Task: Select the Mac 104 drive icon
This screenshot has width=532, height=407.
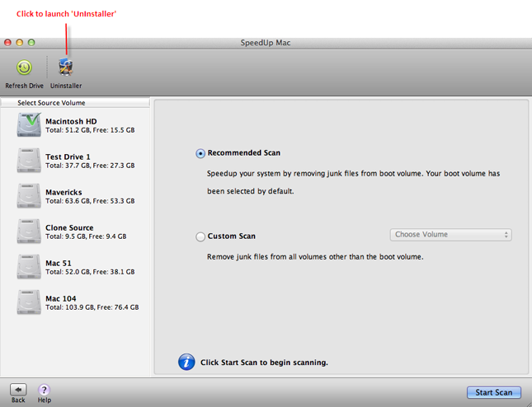Action: tap(29, 302)
